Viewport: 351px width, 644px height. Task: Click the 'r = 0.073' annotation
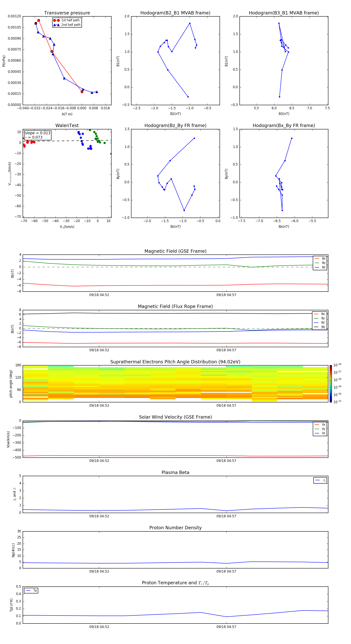pos(34,137)
